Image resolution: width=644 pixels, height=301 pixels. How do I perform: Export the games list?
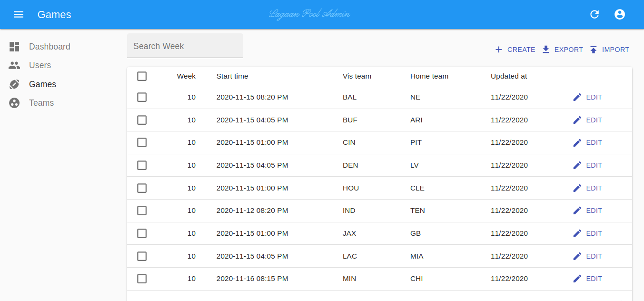(563, 50)
